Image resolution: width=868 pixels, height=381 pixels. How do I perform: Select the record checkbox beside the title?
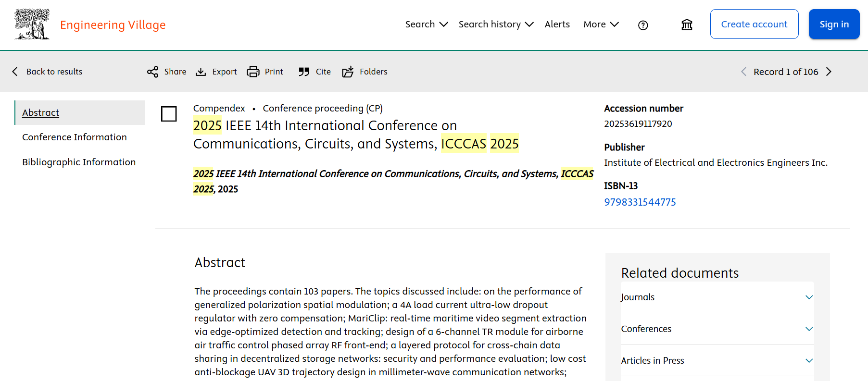tap(169, 114)
